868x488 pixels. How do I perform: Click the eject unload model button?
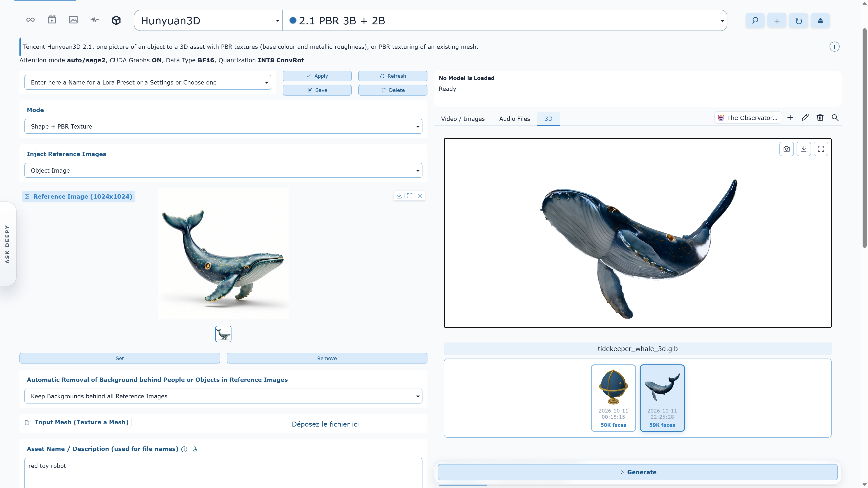click(820, 21)
